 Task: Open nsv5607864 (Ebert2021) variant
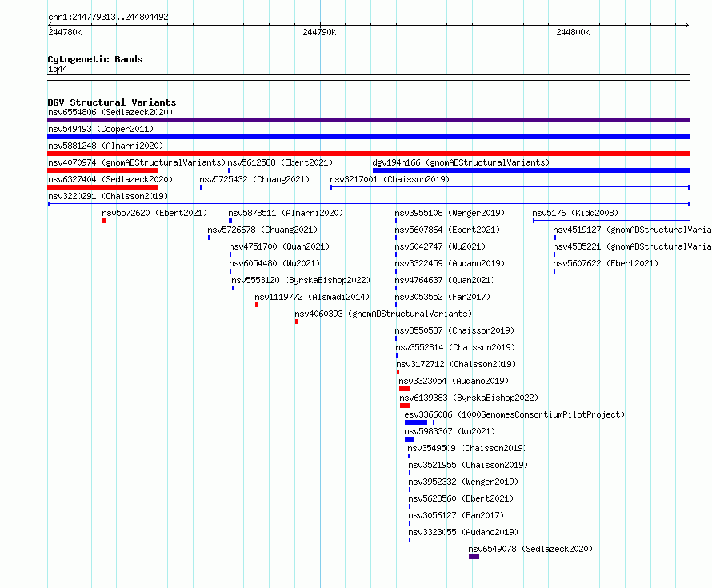coord(447,230)
